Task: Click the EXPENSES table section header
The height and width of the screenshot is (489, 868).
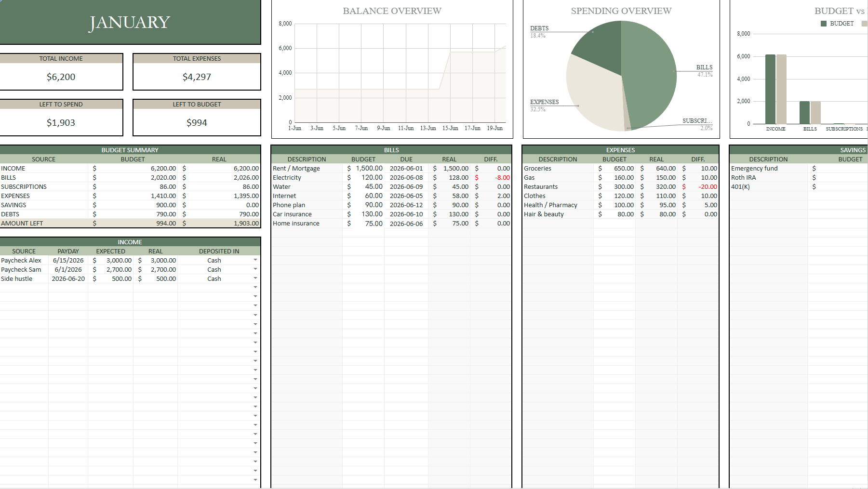Action: (620, 150)
